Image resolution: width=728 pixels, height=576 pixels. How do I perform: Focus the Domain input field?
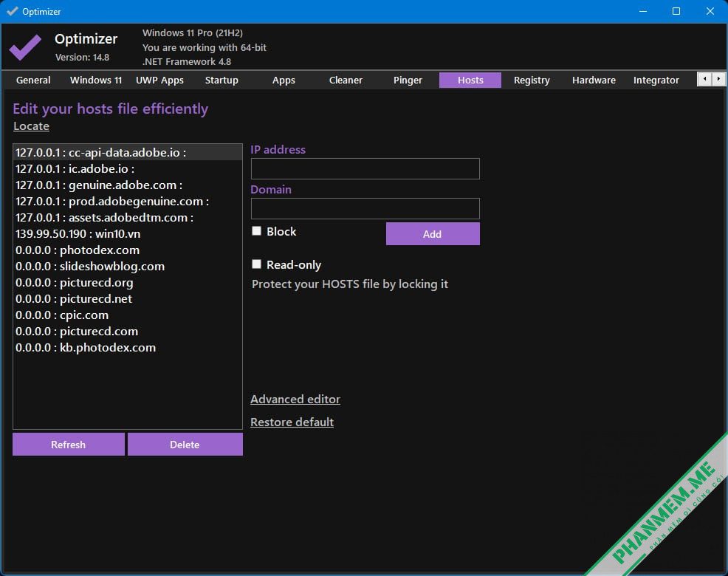click(365, 208)
